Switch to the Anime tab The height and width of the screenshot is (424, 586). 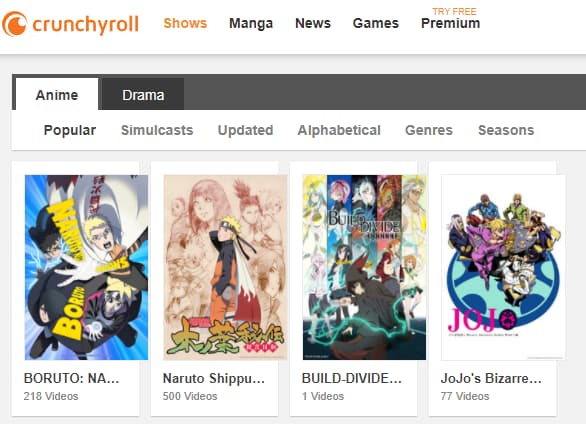57,94
